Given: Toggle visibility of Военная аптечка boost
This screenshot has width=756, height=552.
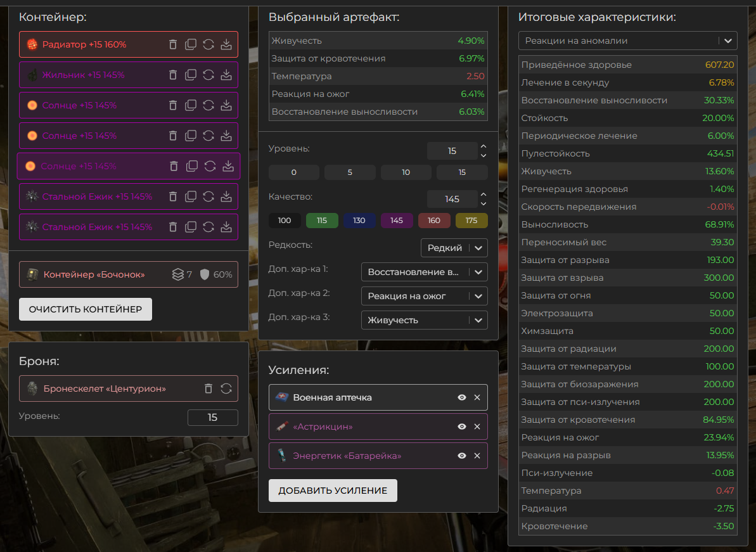Looking at the screenshot, I should pyautogui.click(x=462, y=397).
